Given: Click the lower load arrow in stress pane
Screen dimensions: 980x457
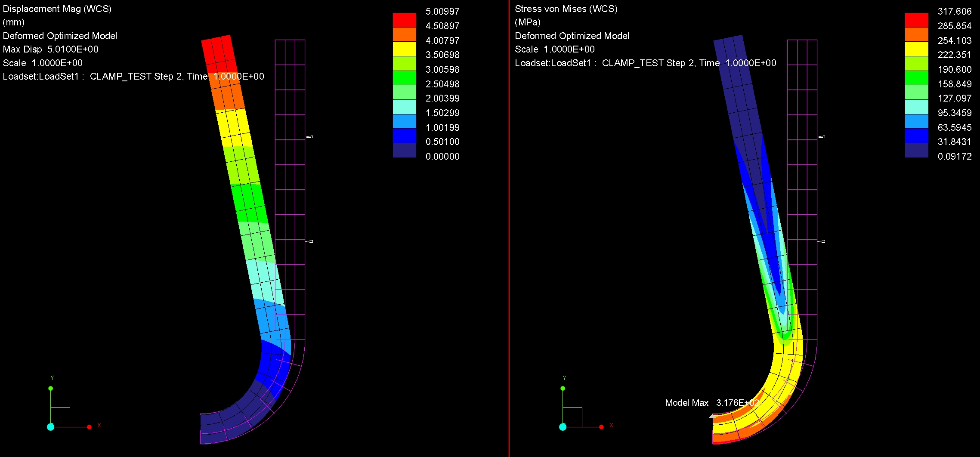Looking at the screenshot, I should tap(834, 241).
